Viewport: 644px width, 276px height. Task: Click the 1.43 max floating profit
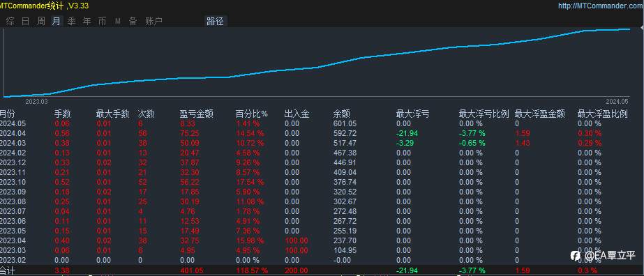pyautogui.click(x=522, y=143)
